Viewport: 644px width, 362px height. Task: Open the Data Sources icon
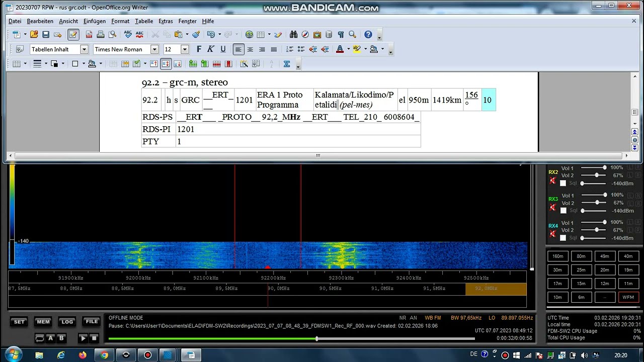329,35
